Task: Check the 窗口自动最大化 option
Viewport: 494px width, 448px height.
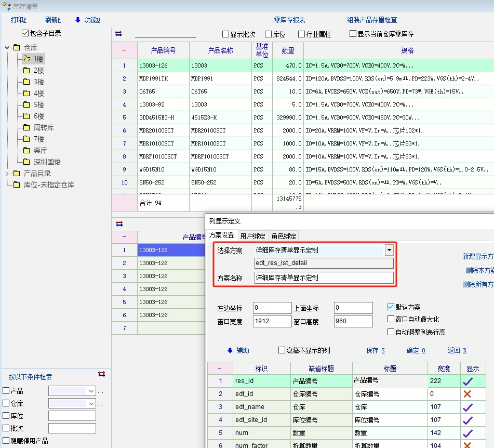Action: (x=391, y=319)
